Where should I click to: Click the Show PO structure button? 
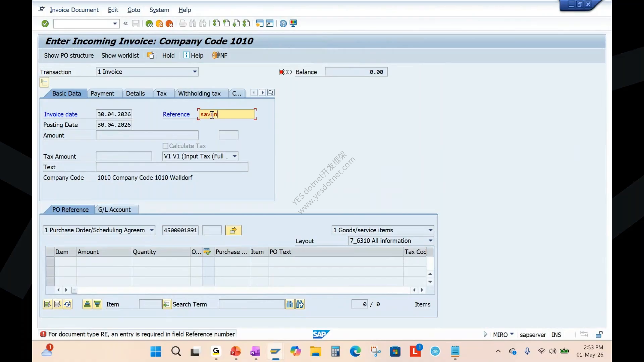click(x=69, y=56)
